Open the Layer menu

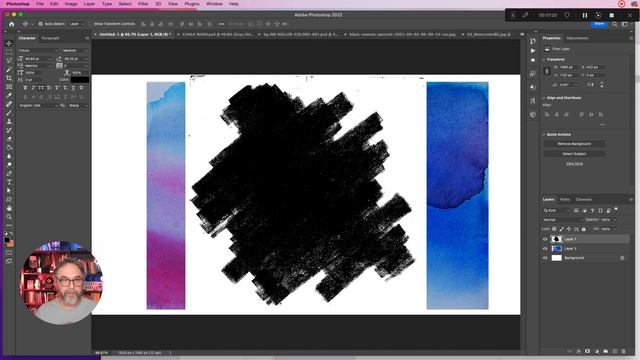coord(89,4)
